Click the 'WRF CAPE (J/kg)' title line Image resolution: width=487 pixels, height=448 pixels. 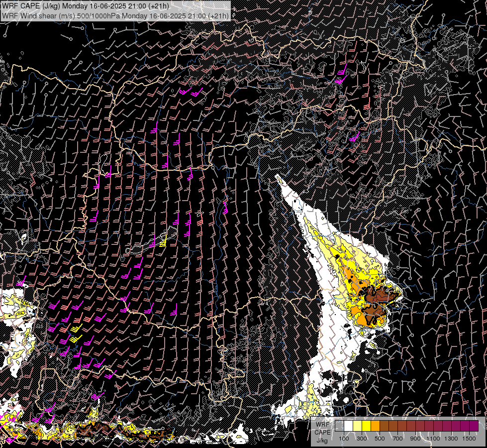86,6
